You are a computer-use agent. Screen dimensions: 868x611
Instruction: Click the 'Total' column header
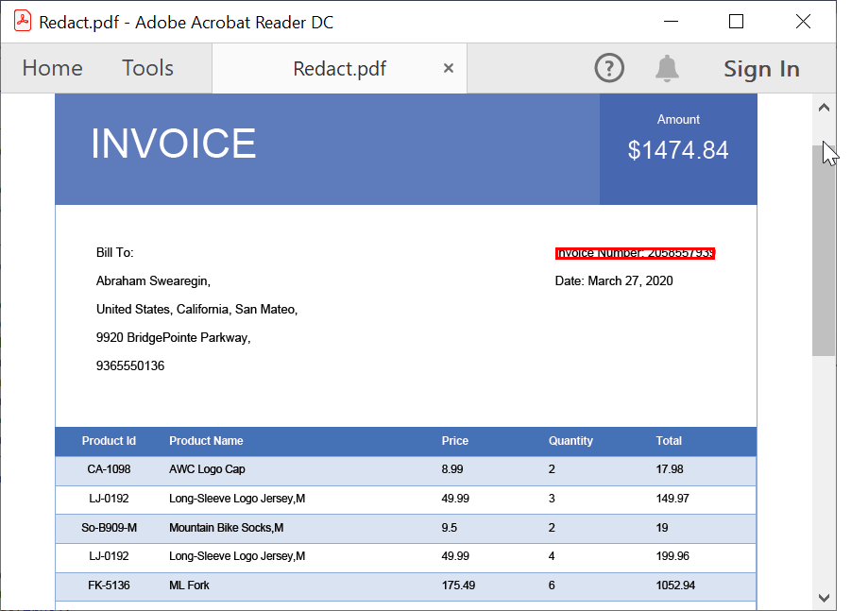[x=669, y=441]
